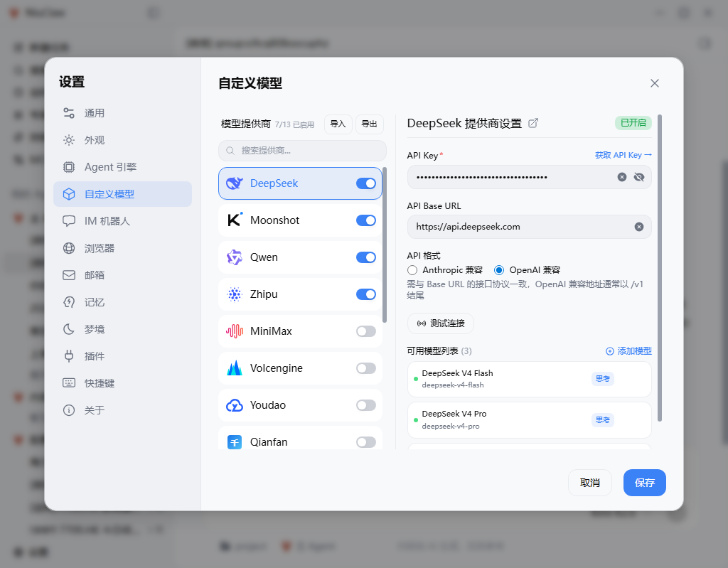Click the 自定义模型 cube icon
Screen dimensions: 728x568
[69, 193]
